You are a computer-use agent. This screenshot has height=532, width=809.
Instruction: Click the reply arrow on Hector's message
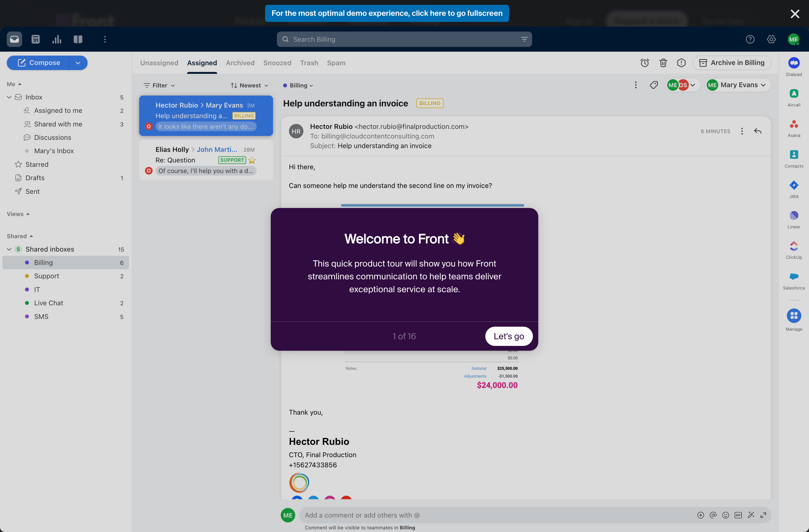coord(758,131)
